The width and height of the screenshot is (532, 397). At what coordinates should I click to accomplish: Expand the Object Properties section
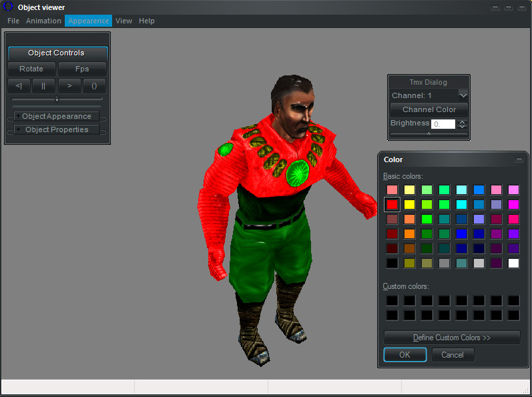(x=57, y=129)
